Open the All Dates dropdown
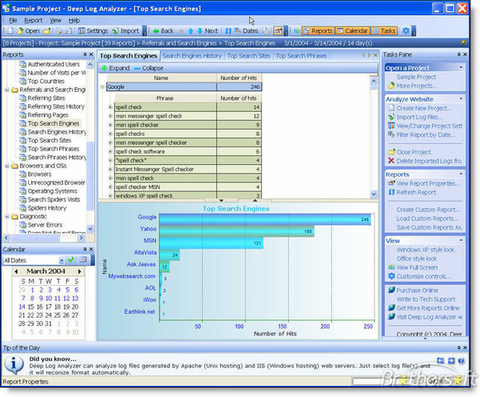This screenshot has height=397, width=480. pos(61,260)
